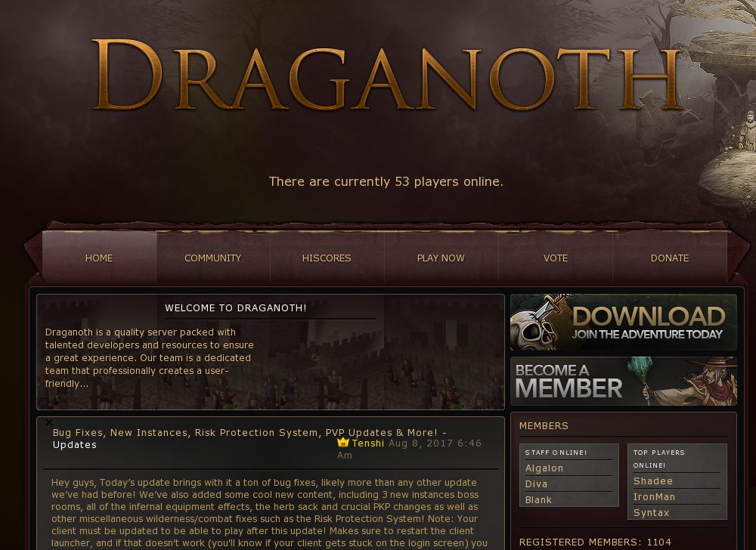756x550 pixels.
Task: Open the Home navigation tab
Action: (x=99, y=258)
